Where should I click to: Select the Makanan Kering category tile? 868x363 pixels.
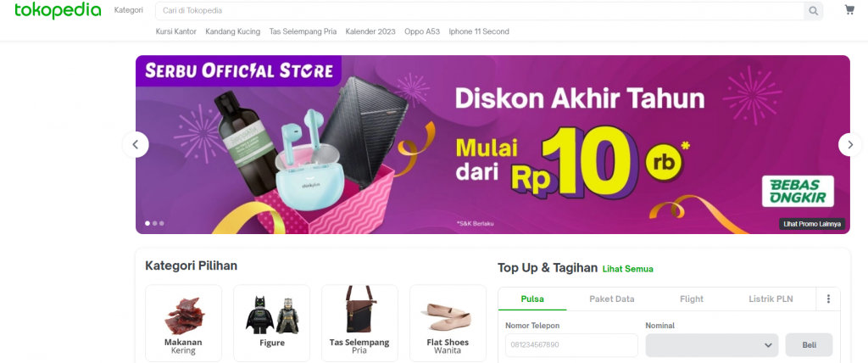183,323
